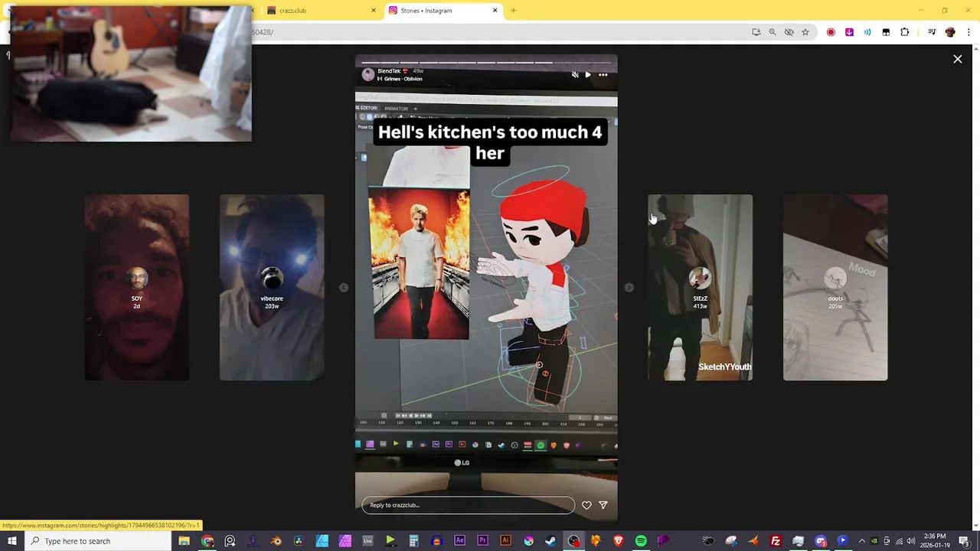Like the story with heart icon
Image resolution: width=980 pixels, height=551 pixels.
[586, 505]
